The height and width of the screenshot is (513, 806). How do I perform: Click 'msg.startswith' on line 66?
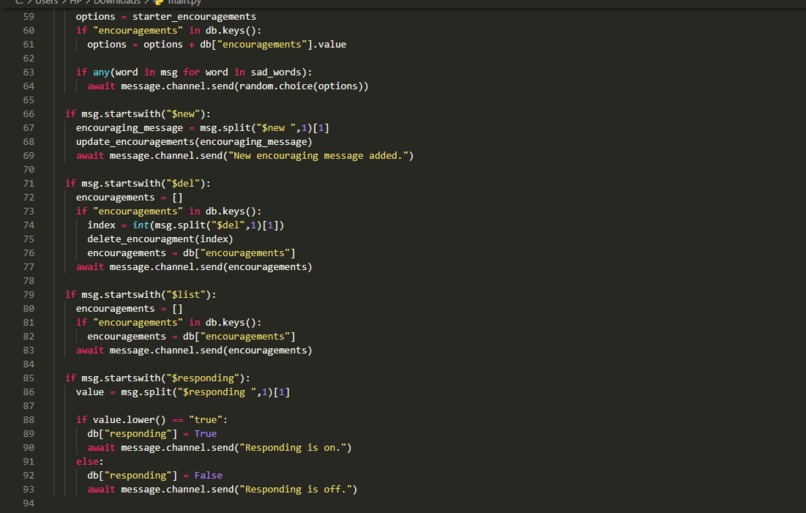click(121, 114)
